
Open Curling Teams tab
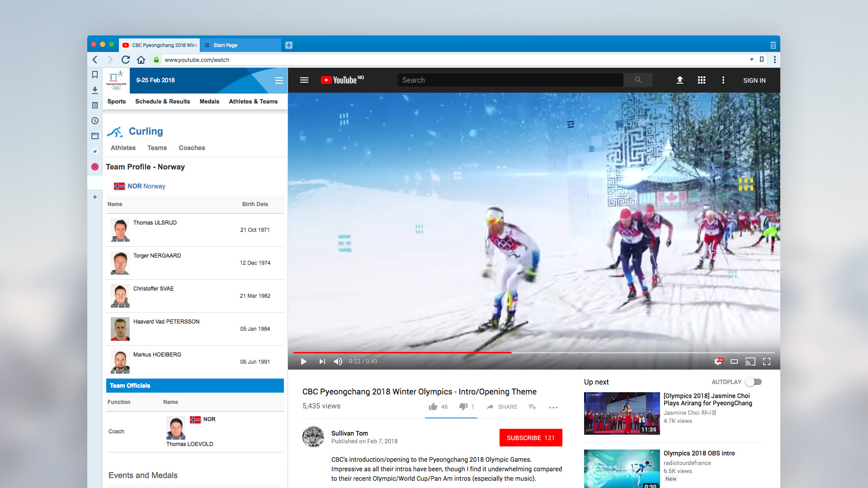[x=157, y=148]
